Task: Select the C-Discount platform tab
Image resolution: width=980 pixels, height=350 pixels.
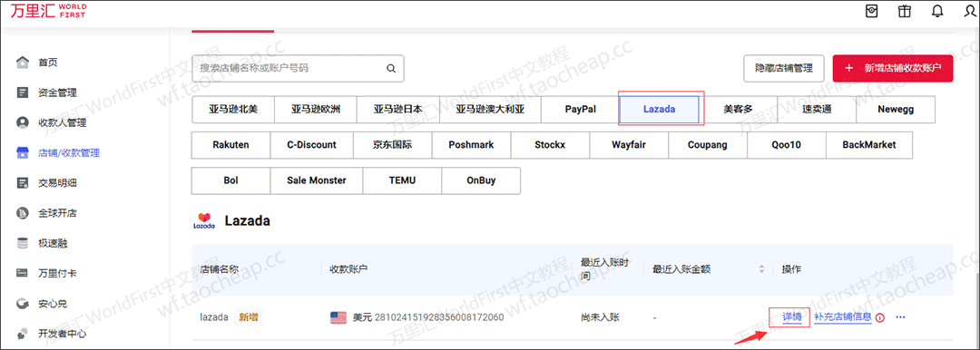Action: pyautogui.click(x=312, y=145)
